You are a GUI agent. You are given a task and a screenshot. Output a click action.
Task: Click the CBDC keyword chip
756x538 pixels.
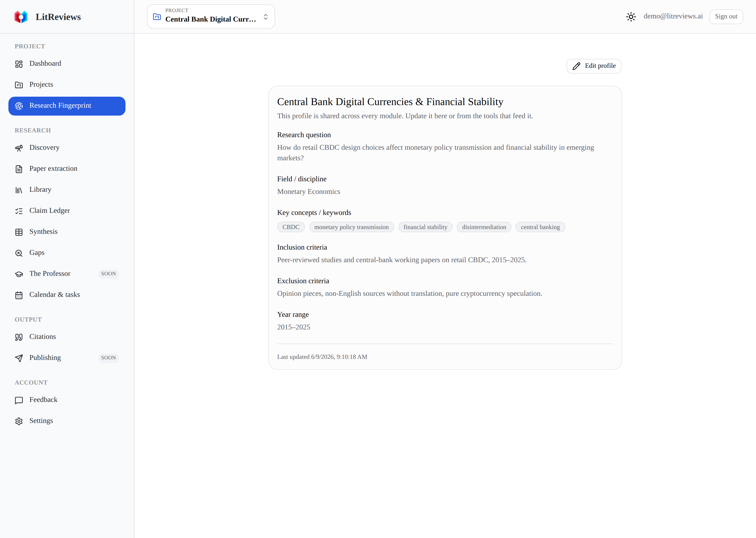click(x=291, y=227)
